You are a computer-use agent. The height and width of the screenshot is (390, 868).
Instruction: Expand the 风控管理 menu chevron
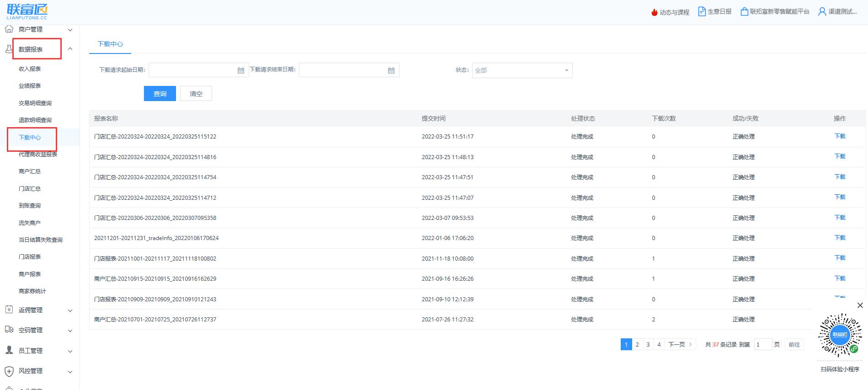point(70,372)
